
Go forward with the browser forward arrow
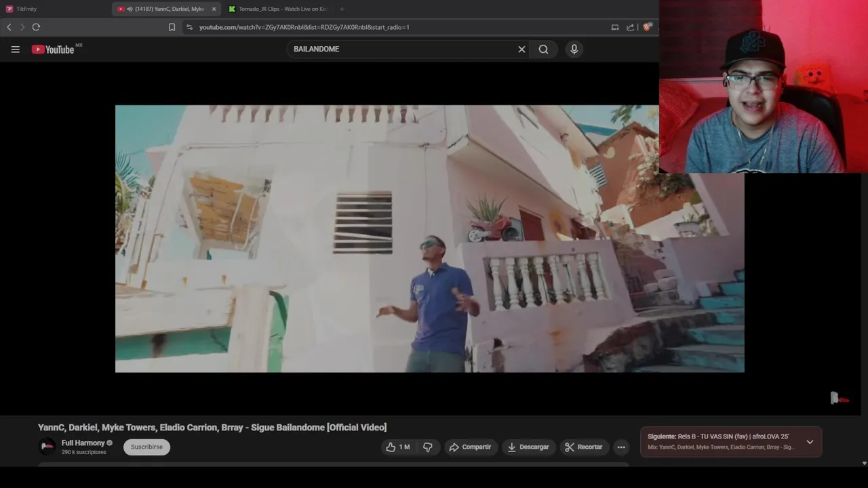22,27
